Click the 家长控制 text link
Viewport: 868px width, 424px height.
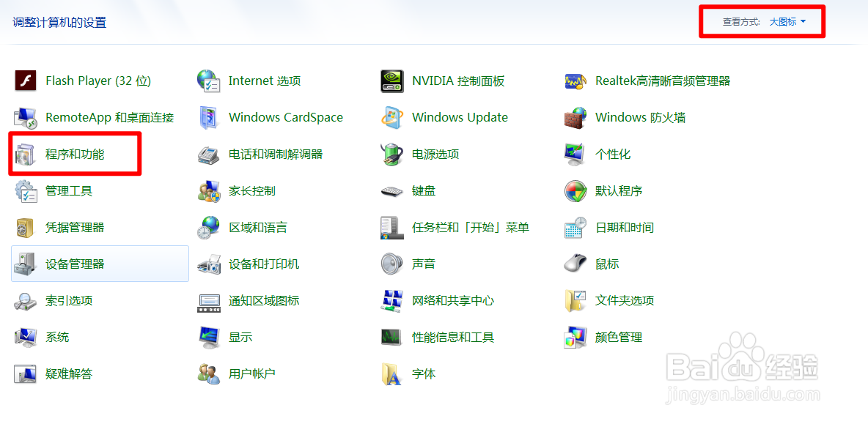pos(252,190)
